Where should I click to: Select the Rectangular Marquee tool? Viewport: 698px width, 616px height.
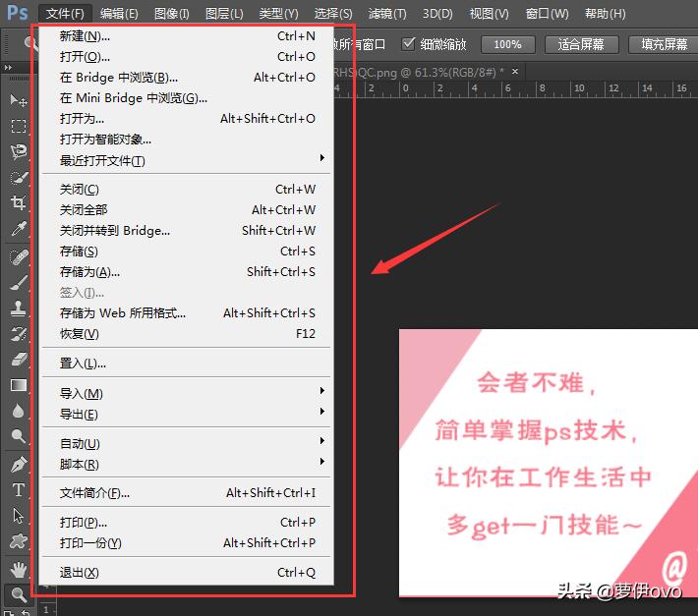(19, 127)
